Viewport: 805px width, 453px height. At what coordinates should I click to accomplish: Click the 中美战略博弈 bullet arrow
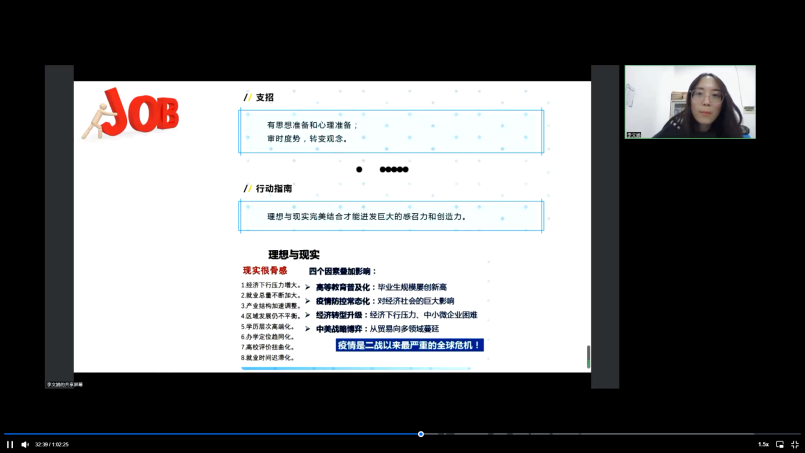[x=308, y=329]
